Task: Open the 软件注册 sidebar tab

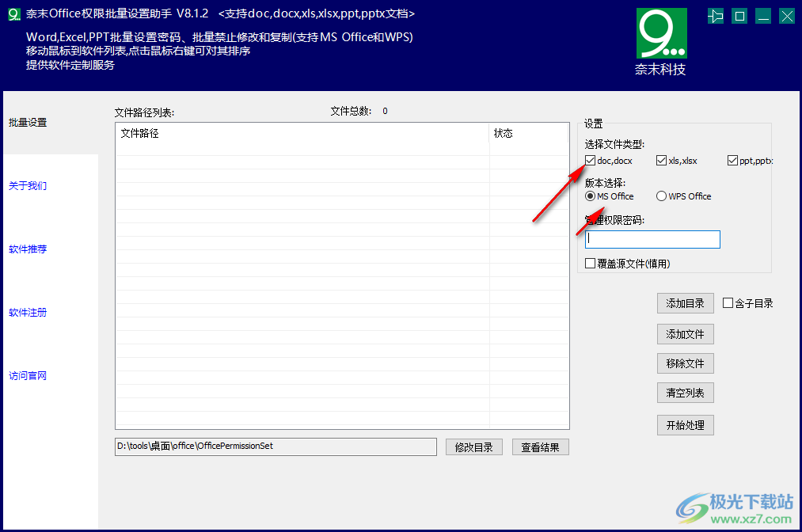Action: (x=29, y=313)
